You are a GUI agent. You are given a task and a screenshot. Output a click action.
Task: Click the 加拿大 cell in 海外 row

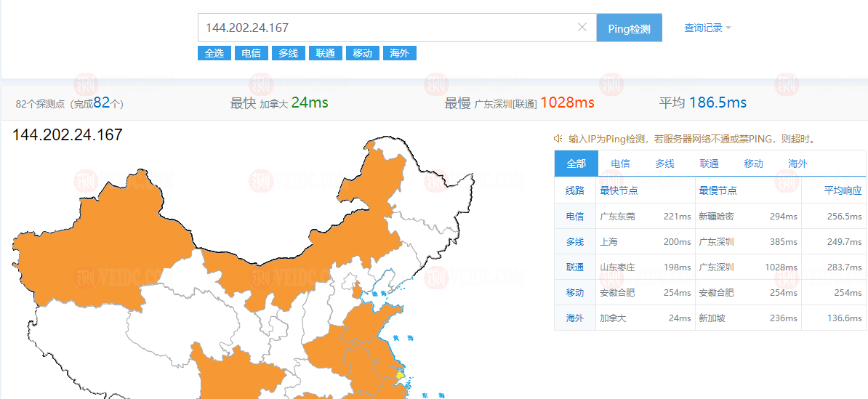pyautogui.click(x=613, y=318)
